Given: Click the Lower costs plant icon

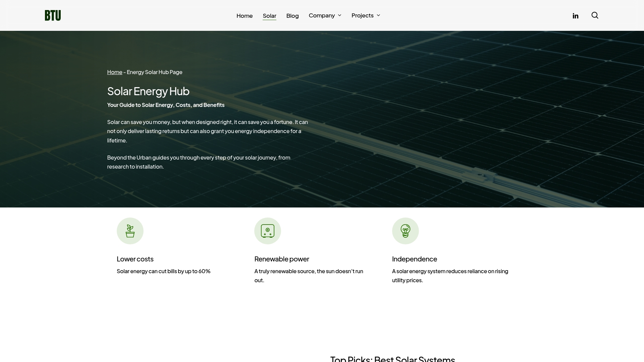Looking at the screenshot, I should coord(130,231).
